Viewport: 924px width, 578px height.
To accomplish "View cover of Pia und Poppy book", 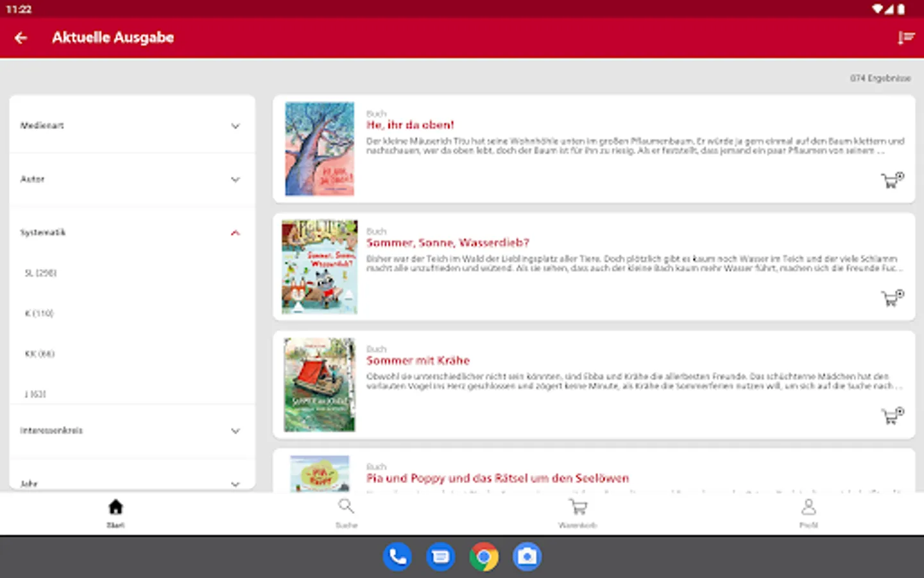I will (x=320, y=473).
